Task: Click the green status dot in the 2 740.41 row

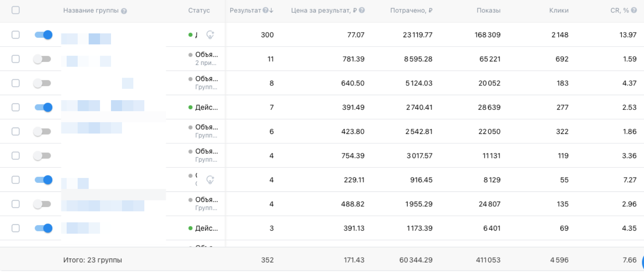Action: coord(190,107)
